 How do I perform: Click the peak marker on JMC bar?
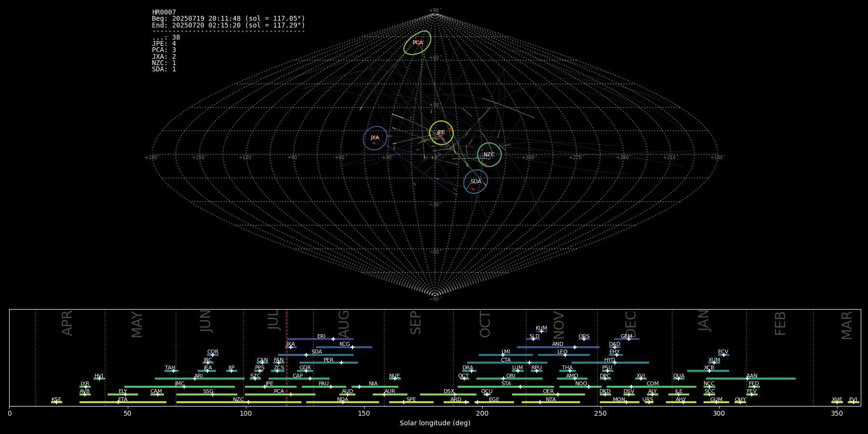pos(184,386)
